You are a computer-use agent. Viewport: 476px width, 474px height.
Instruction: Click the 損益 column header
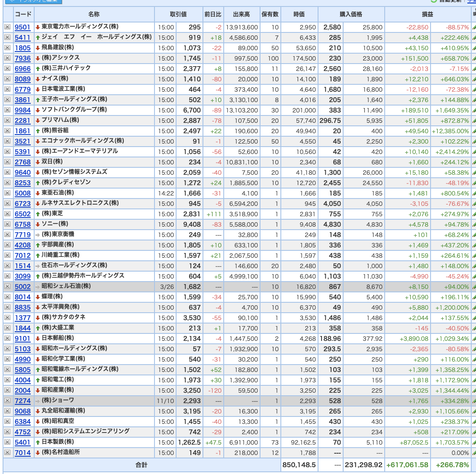[428, 14]
